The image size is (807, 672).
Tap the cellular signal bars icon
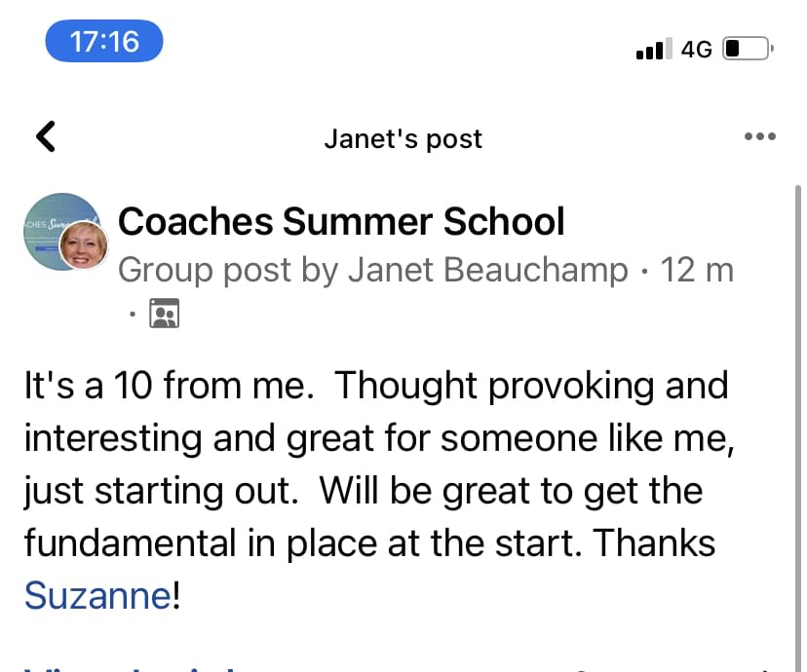(x=653, y=48)
